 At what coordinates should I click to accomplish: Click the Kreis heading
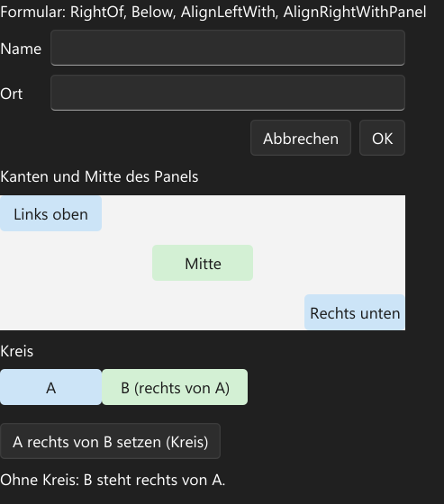click(x=17, y=351)
